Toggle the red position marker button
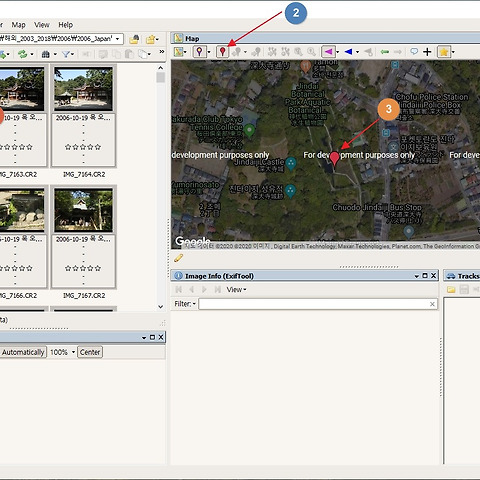The height and width of the screenshot is (480, 480). [222, 52]
